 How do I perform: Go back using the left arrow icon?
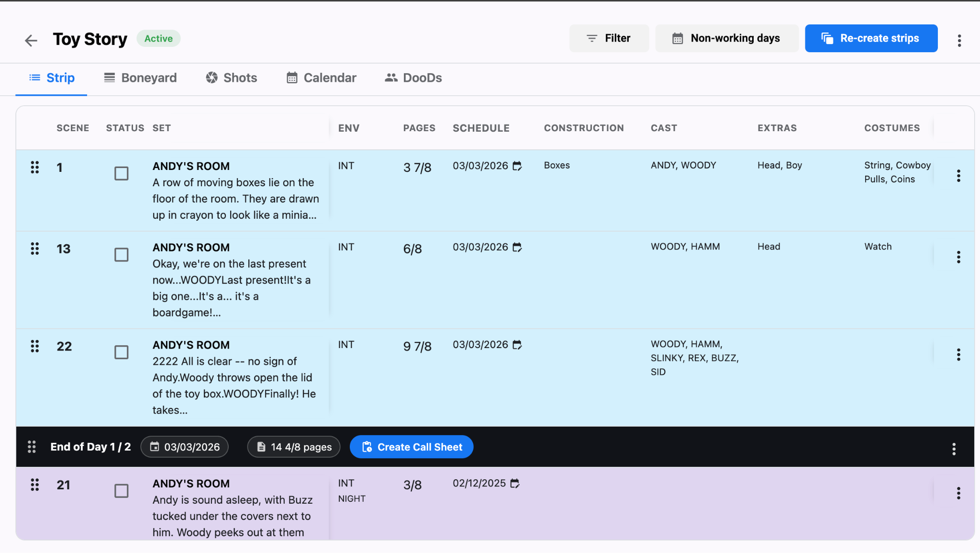31,40
